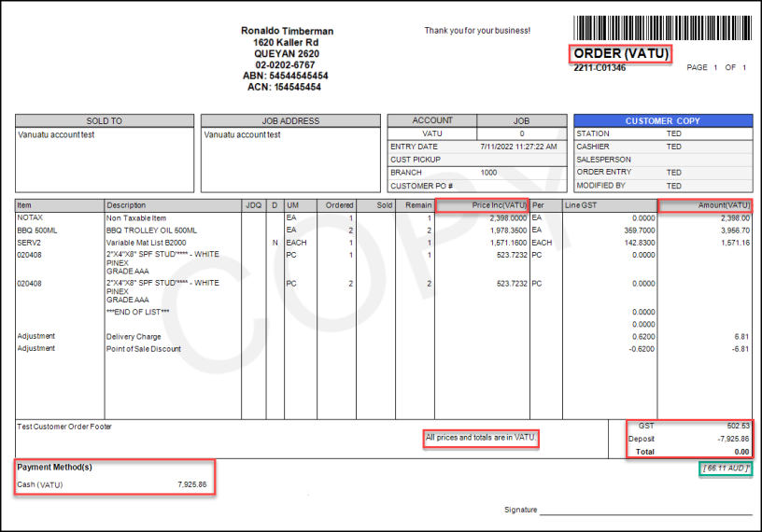This screenshot has width=762, height=532.
Task: Select 'Vanuatu account test' under JOB ADDRESS
Action: (242, 135)
